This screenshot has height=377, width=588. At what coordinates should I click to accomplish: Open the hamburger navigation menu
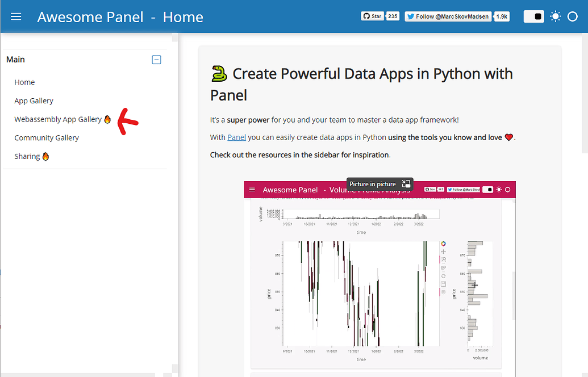pos(16,16)
